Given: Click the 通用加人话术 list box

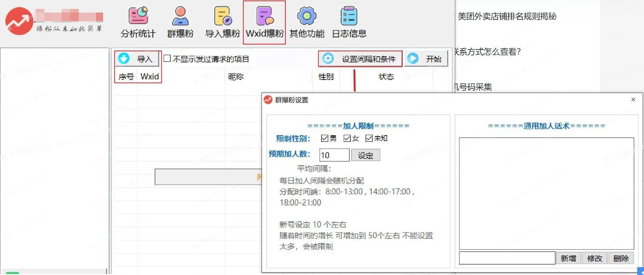Looking at the screenshot, I should pyautogui.click(x=547, y=193).
